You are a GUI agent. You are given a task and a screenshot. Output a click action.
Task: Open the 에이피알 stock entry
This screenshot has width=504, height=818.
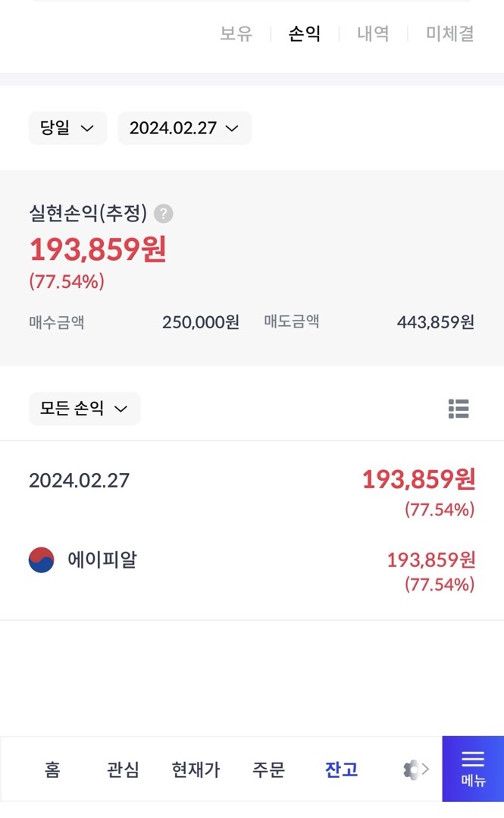coord(102,560)
